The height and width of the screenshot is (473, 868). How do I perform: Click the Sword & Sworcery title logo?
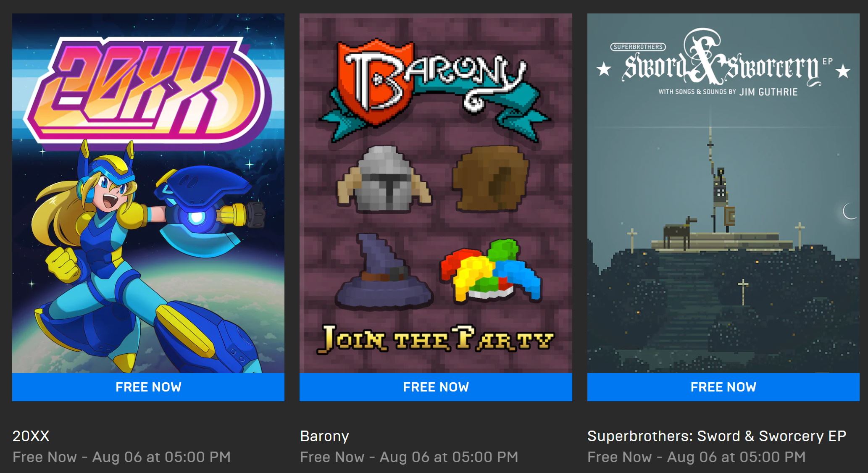(x=723, y=63)
